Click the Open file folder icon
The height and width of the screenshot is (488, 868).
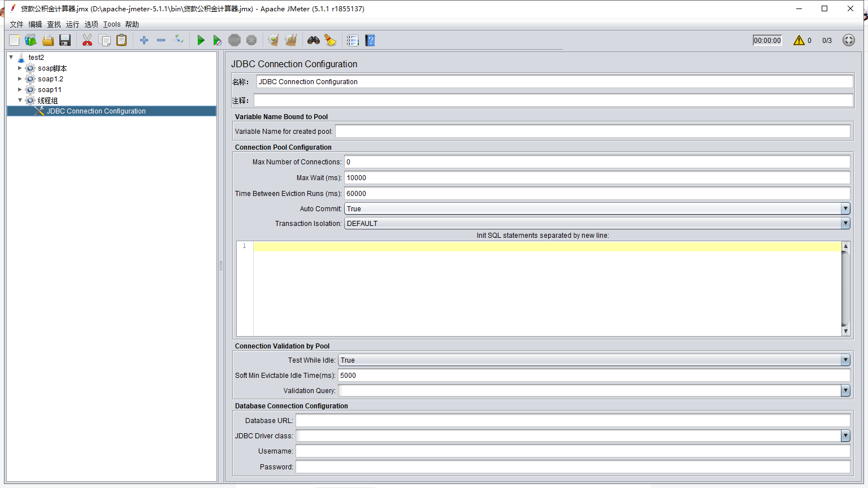click(48, 40)
